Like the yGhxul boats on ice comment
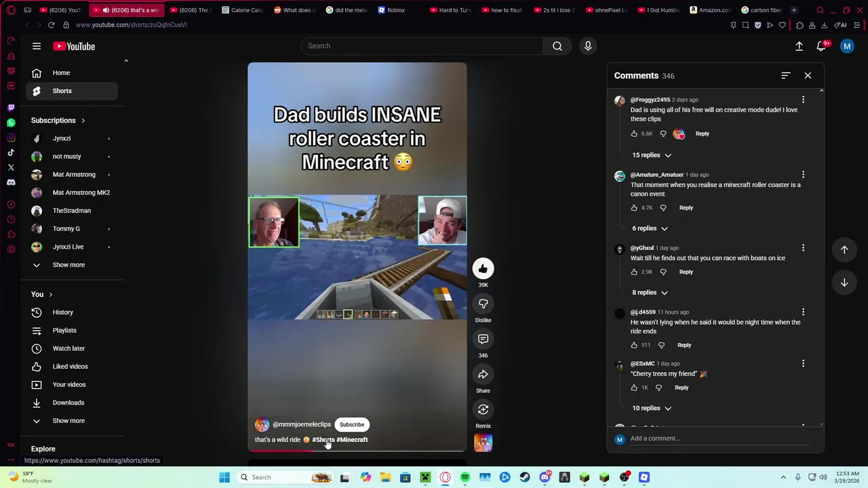Viewport: 868px width, 488px height. tap(634, 272)
